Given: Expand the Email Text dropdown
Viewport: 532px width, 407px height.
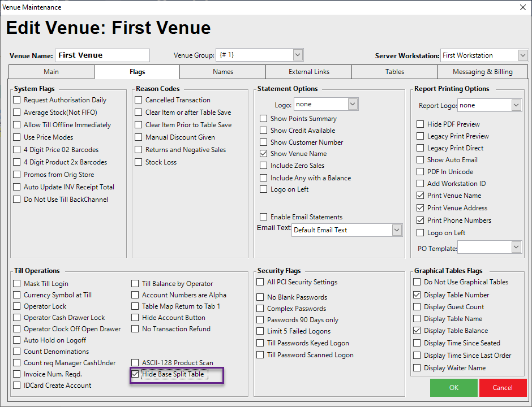Looking at the screenshot, I should click(396, 230).
